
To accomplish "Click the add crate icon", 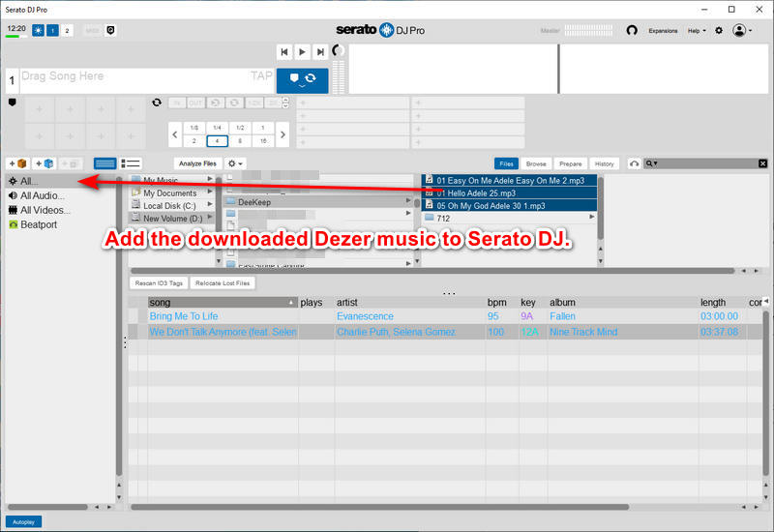I will (17, 163).
